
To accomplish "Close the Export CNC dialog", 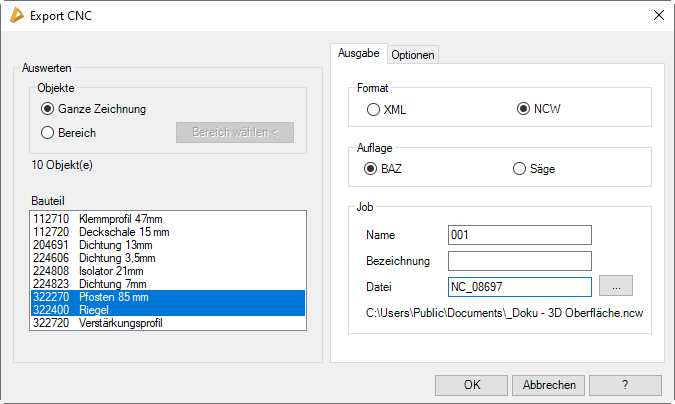I will [658, 15].
